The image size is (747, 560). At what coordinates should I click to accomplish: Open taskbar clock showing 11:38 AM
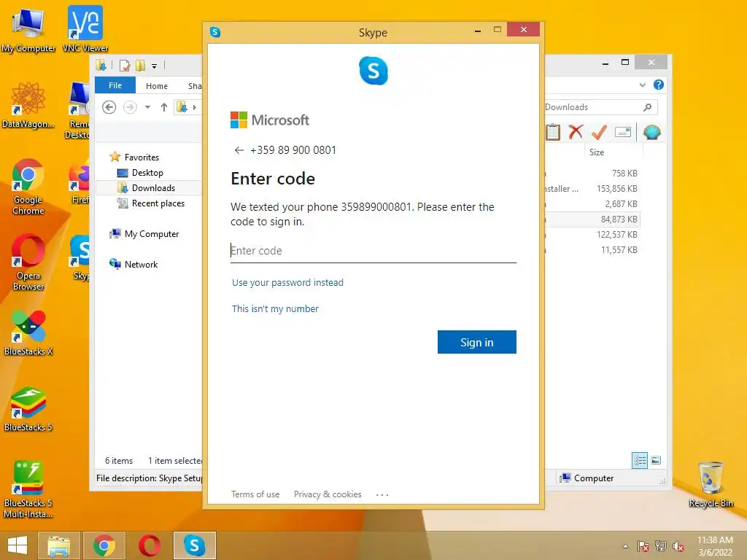(715, 546)
